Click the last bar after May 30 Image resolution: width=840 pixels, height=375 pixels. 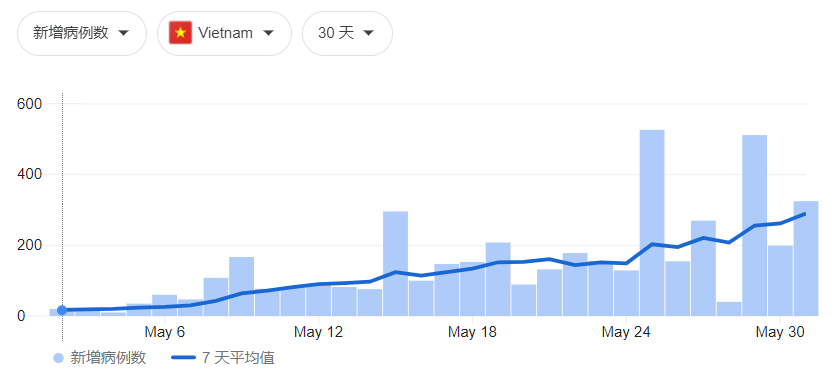tap(806, 258)
